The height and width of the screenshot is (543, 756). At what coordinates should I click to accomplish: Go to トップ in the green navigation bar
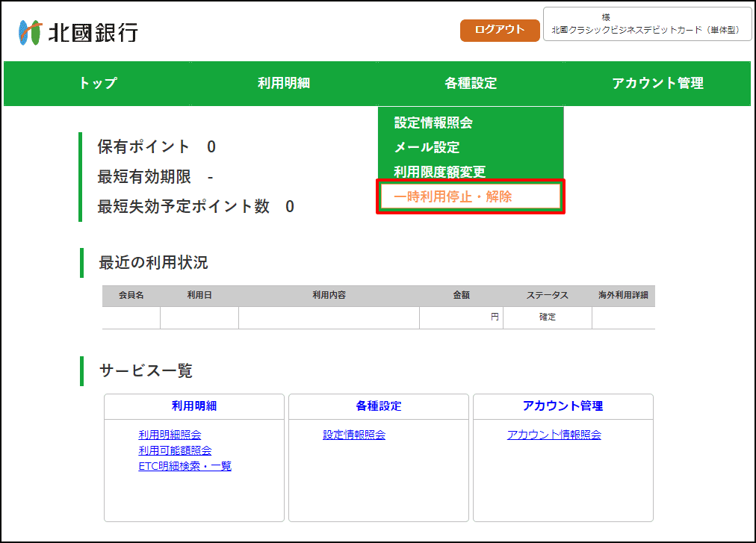point(97,84)
